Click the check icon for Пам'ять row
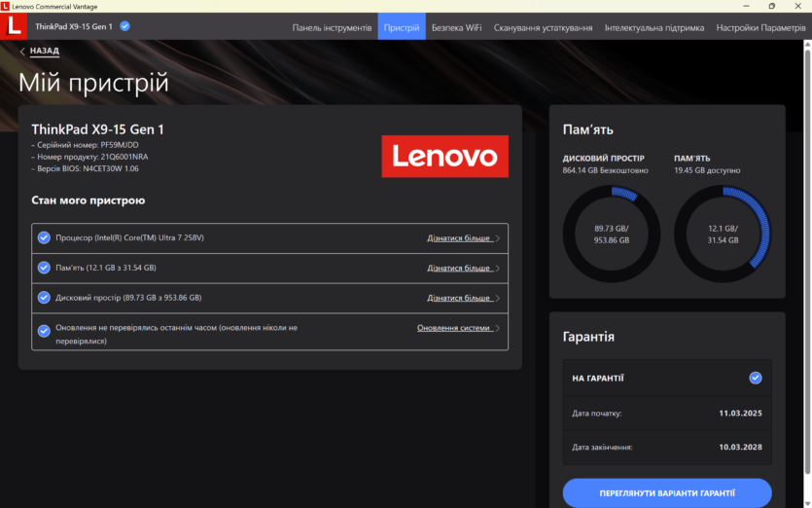This screenshot has height=508, width=812. coord(44,268)
